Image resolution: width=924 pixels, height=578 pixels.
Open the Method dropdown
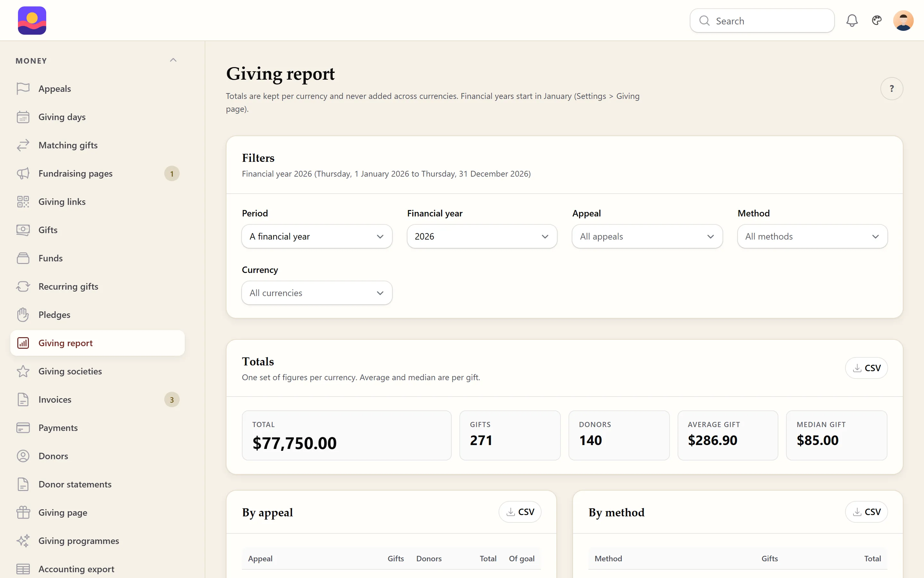812,236
